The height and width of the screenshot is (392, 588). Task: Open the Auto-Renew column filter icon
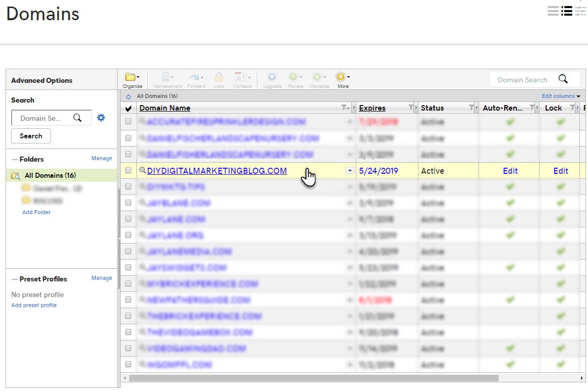coord(532,108)
